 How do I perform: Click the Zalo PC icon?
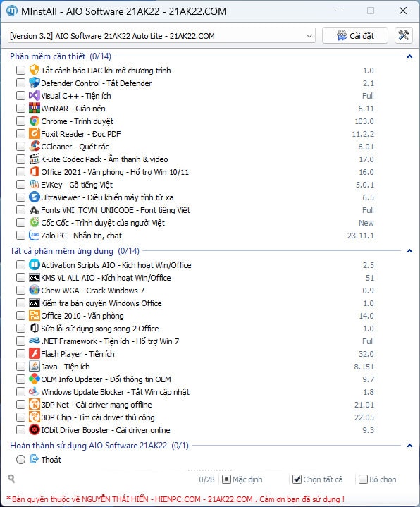35,235
